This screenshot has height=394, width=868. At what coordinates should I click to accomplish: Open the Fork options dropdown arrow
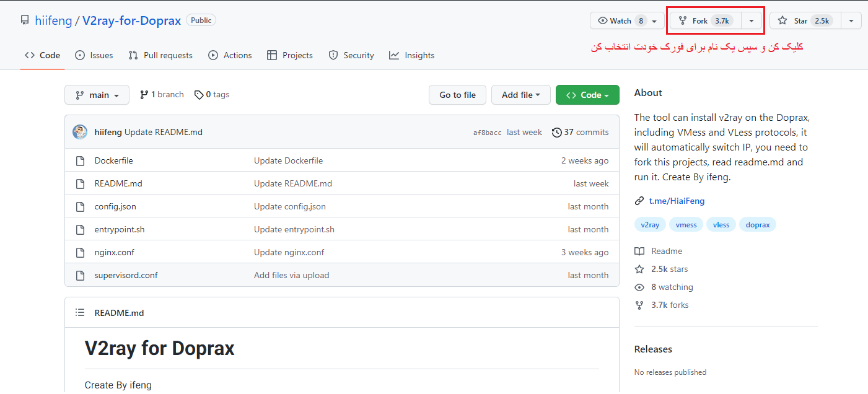[x=752, y=20]
